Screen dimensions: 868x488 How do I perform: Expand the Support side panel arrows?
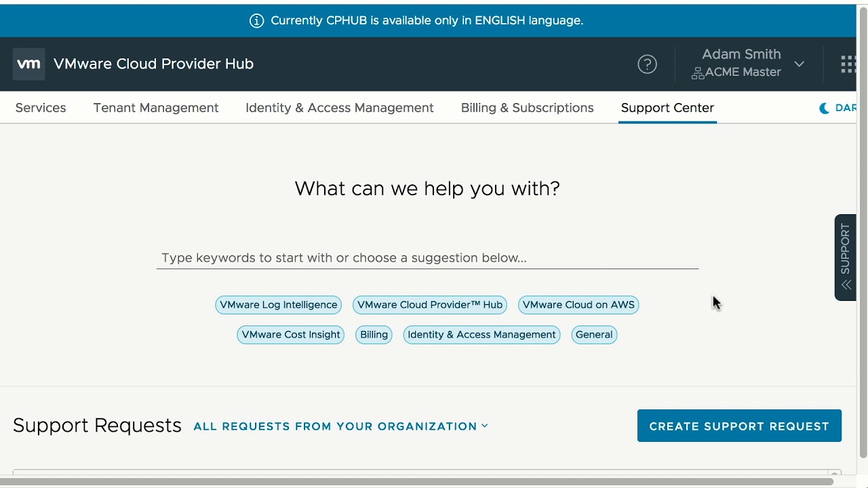pyautogui.click(x=846, y=285)
